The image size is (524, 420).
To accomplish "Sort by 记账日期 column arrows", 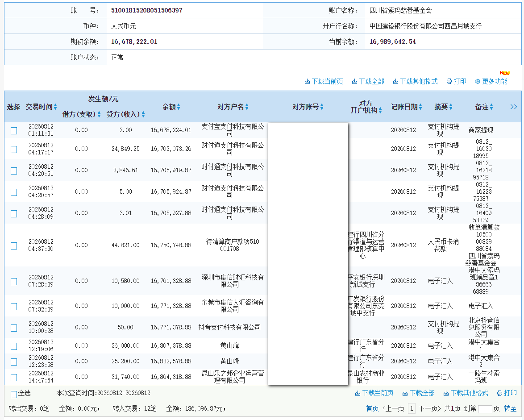I will (420, 107).
